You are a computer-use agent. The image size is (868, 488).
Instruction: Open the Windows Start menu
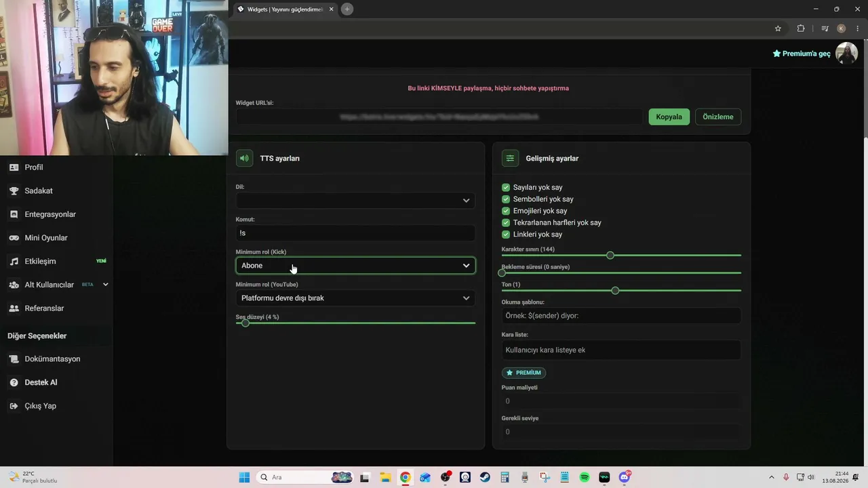pyautogui.click(x=244, y=477)
